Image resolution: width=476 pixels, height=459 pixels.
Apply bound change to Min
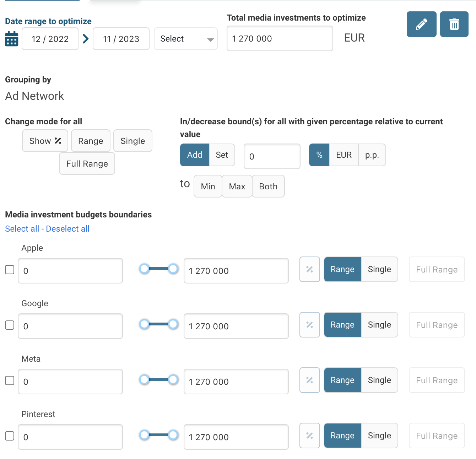pyautogui.click(x=208, y=186)
